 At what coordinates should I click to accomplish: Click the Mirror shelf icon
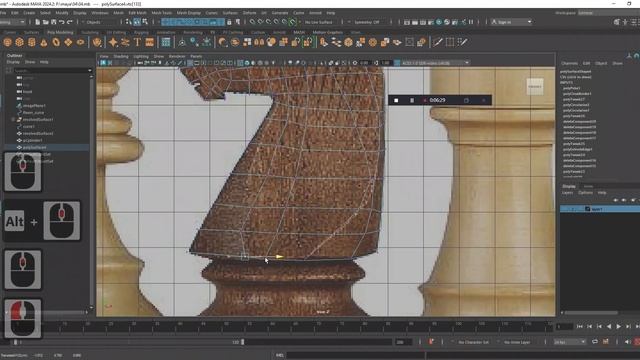tap(259, 42)
